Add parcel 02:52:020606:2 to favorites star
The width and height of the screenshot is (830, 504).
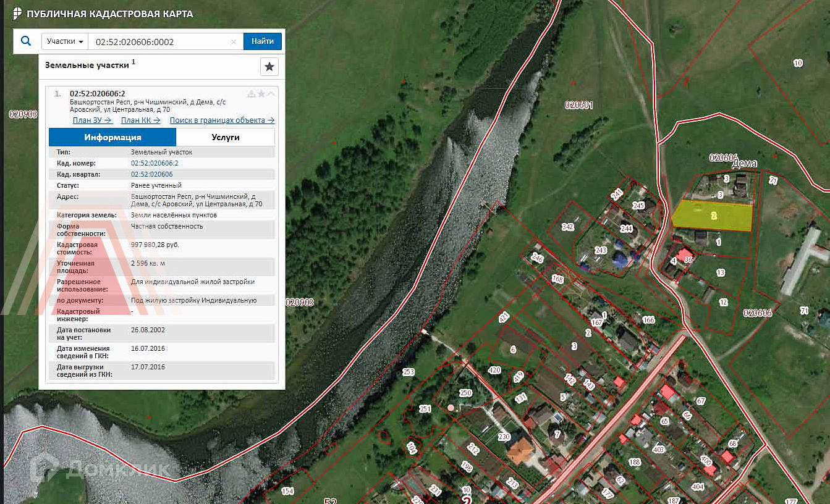[x=261, y=94]
